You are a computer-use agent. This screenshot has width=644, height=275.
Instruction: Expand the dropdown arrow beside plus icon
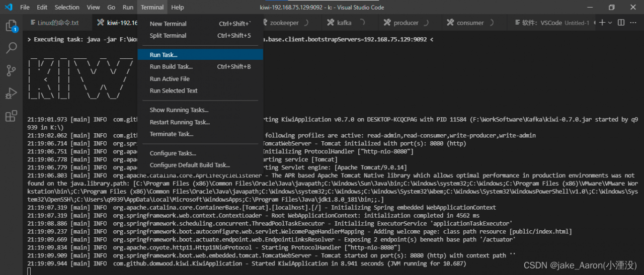[x=610, y=23]
